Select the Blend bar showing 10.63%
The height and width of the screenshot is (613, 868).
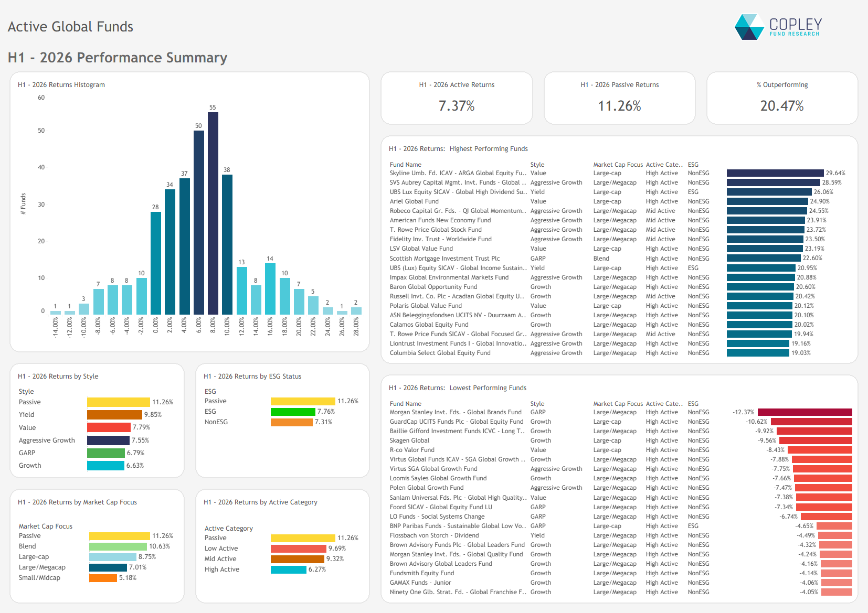coord(118,546)
